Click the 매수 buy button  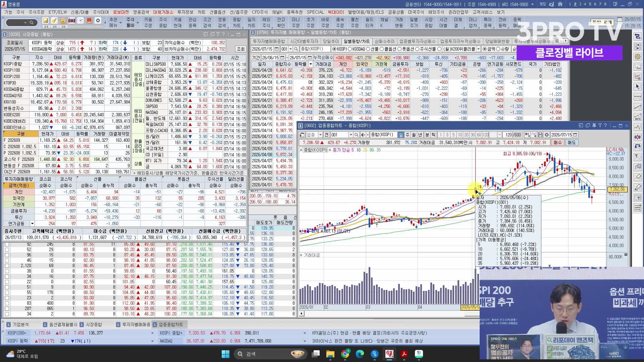point(557,142)
